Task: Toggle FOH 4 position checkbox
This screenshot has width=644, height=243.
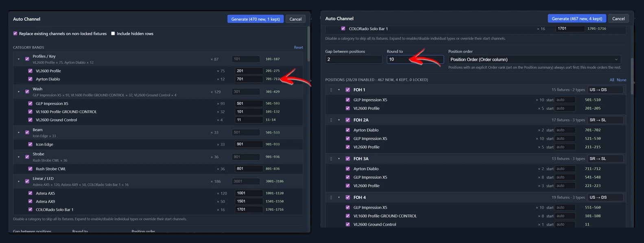Action: [347, 197]
